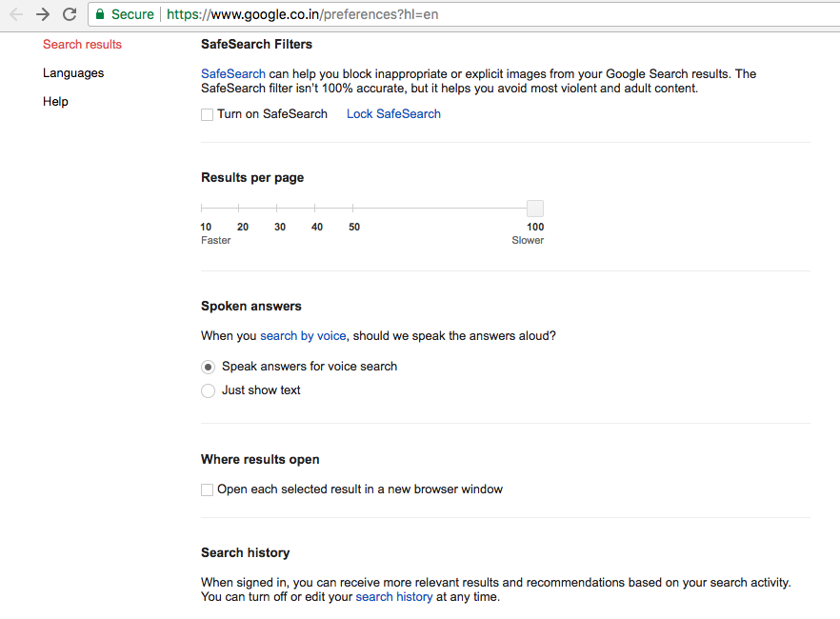Click the green secure padlock icon
Viewport: 840px width, 619px height.
(x=100, y=14)
